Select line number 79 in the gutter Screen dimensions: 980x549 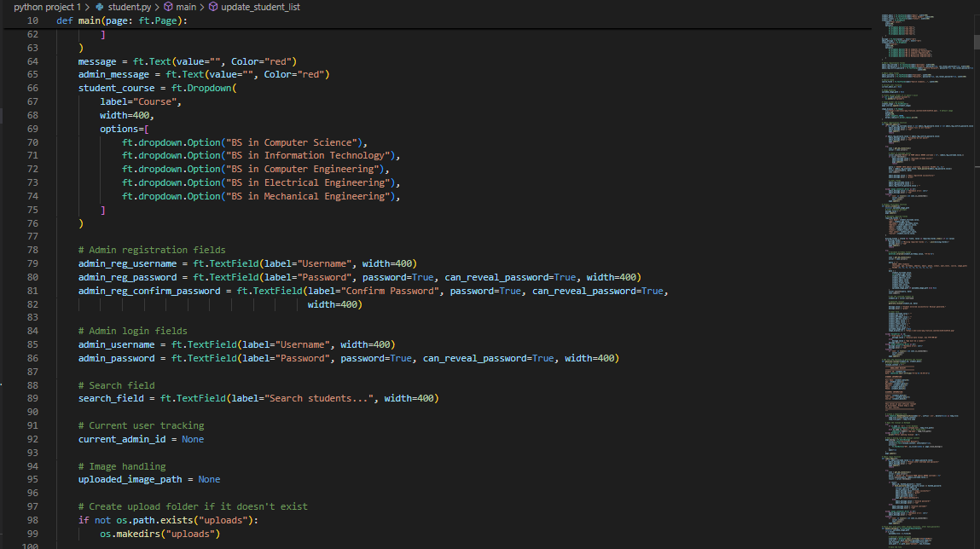click(32, 263)
